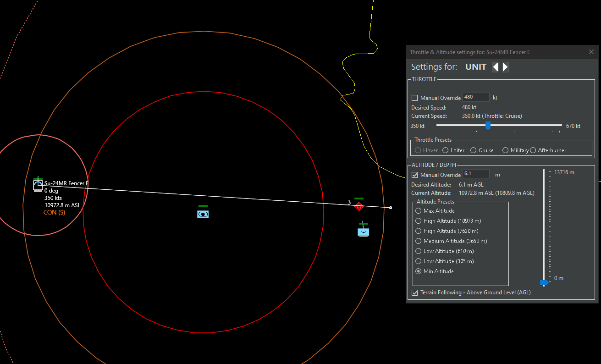Click the waypoint marker at course line end
The height and width of the screenshot is (364, 601).
391,208
